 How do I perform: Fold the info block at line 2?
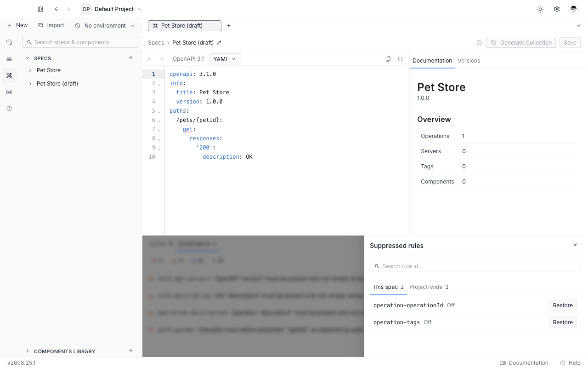click(x=159, y=84)
